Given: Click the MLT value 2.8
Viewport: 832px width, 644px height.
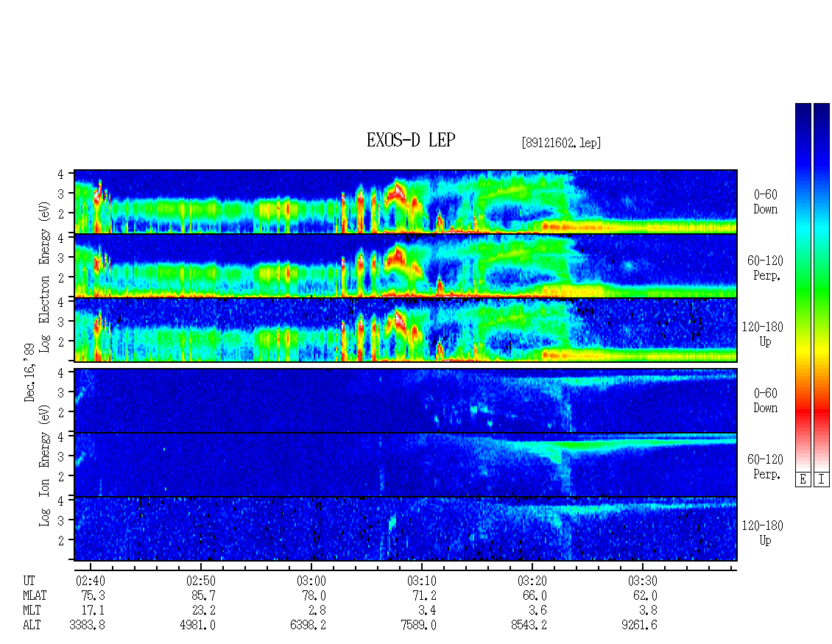Looking at the screenshot, I should tap(317, 611).
